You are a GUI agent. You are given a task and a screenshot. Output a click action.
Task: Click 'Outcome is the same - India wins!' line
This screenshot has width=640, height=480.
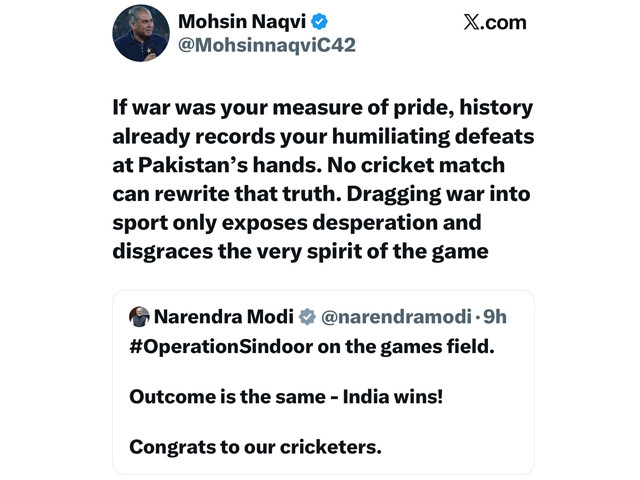point(285,396)
